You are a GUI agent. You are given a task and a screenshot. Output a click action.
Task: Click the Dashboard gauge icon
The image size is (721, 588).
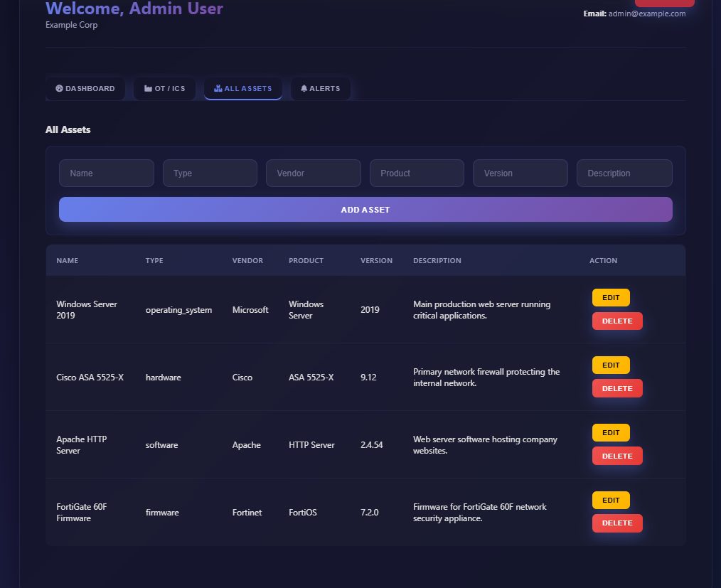59,88
